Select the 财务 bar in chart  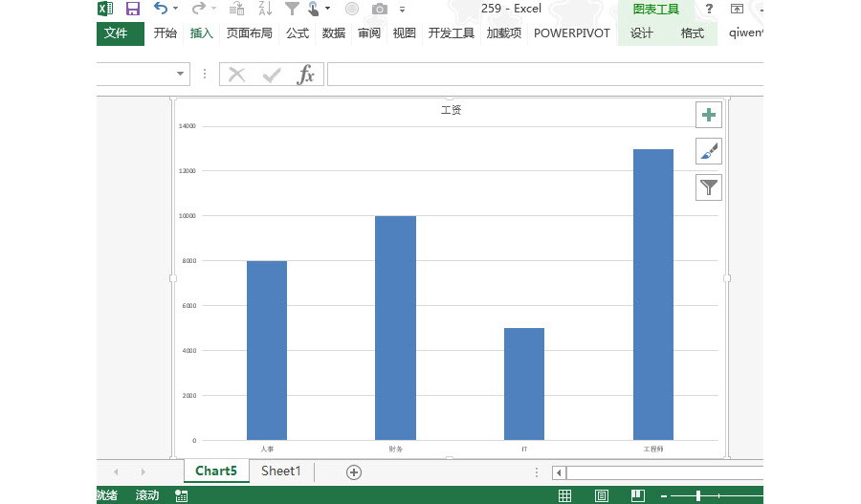pyautogui.click(x=395, y=328)
